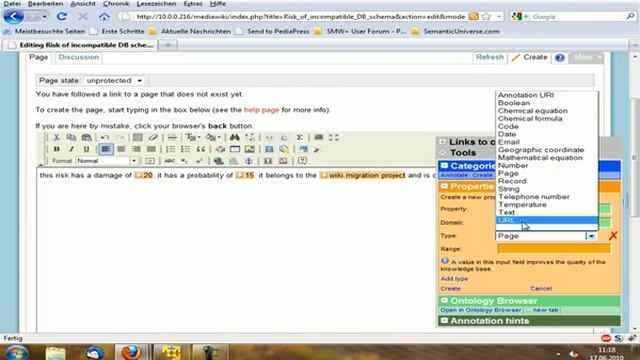Apply subscript formatting

pyautogui.click(x=184, y=161)
